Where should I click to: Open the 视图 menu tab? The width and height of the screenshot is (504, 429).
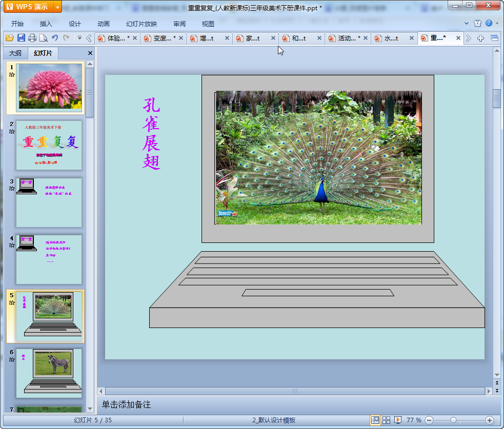208,24
